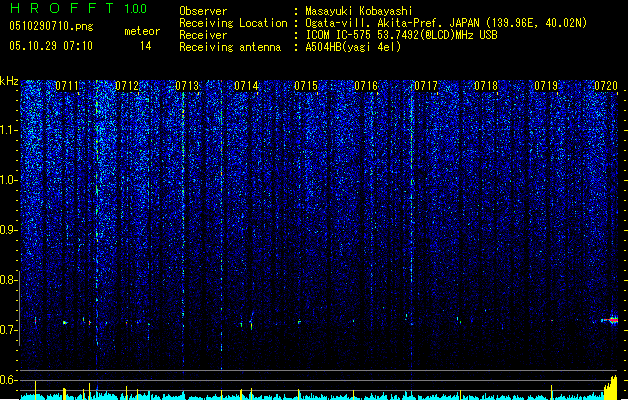Select the meteor count value 14
Viewport: 629px width, 400px height.
click(x=146, y=46)
